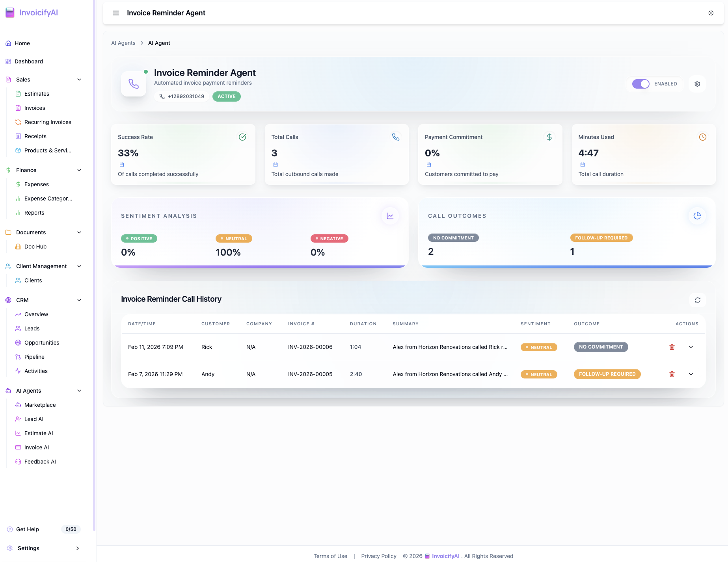
Task: Collapse the Finance section
Action: pos(79,170)
